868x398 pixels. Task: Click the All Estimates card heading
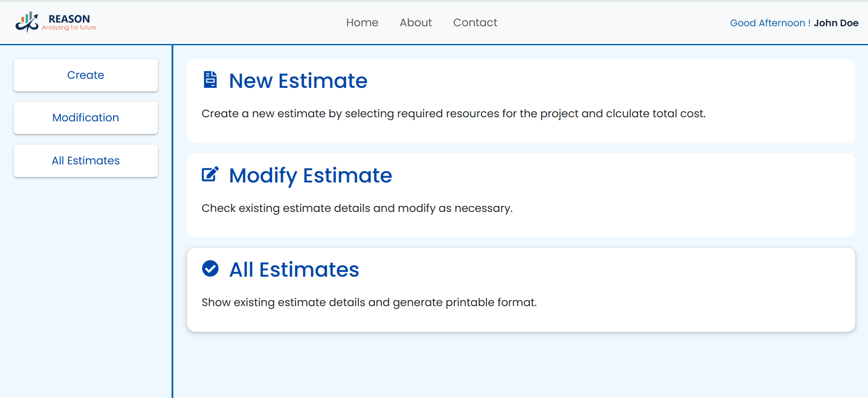[x=294, y=270]
